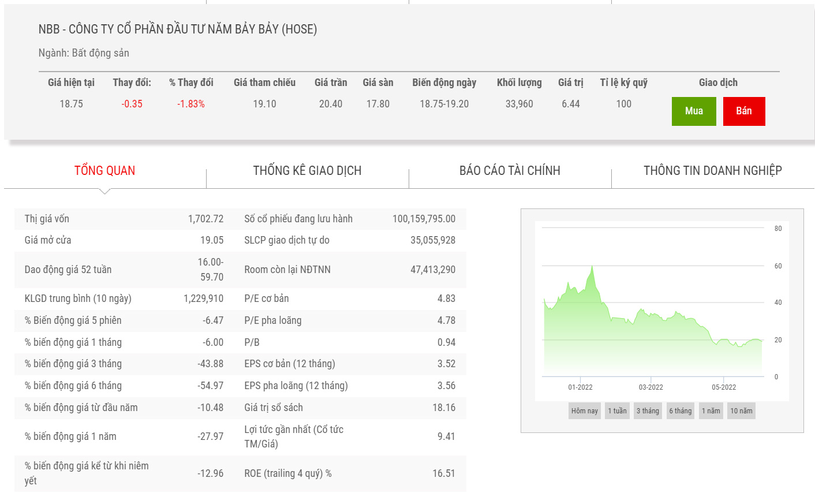Image resolution: width=815 pixels, height=504 pixels.
Task: Display the 10 năm chart history
Action: [741, 411]
